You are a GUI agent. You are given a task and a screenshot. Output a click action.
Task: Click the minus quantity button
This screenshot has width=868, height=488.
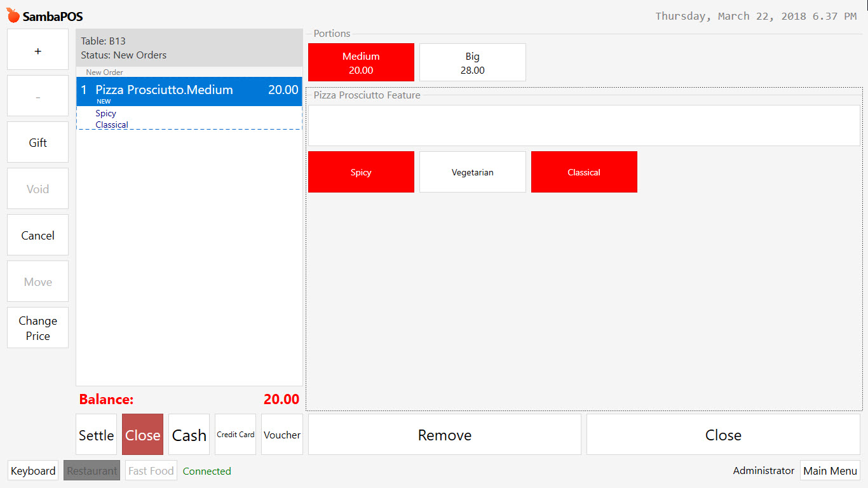point(37,95)
